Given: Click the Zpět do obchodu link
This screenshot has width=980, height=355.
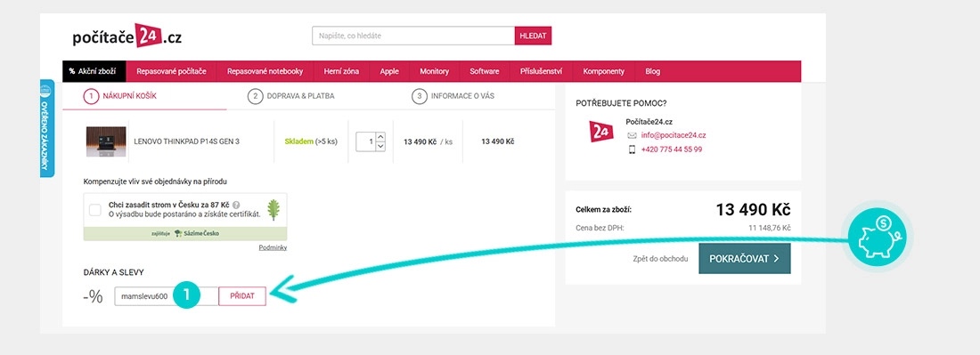Looking at the screenshot, I should click(661, 259).
